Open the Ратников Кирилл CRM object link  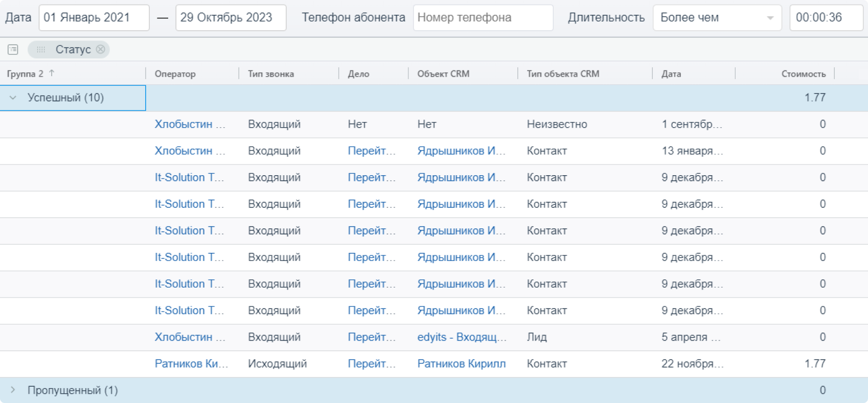coord(461,364)
